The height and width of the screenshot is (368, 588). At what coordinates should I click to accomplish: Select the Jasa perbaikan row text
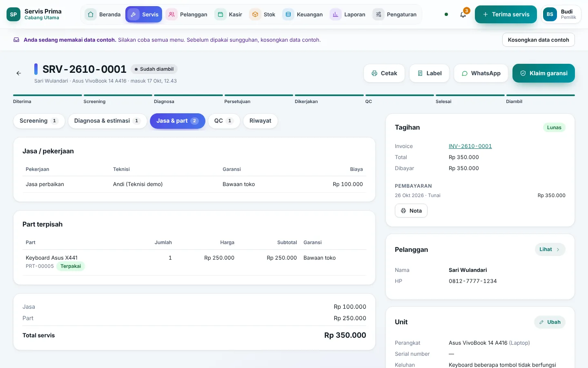[x=45, y=184]
